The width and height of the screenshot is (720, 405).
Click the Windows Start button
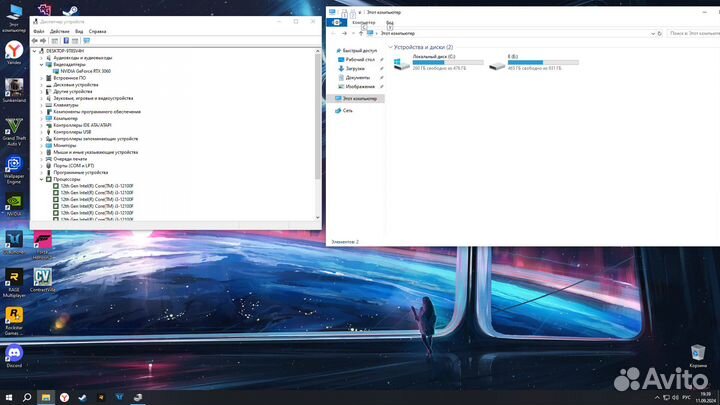7,397
